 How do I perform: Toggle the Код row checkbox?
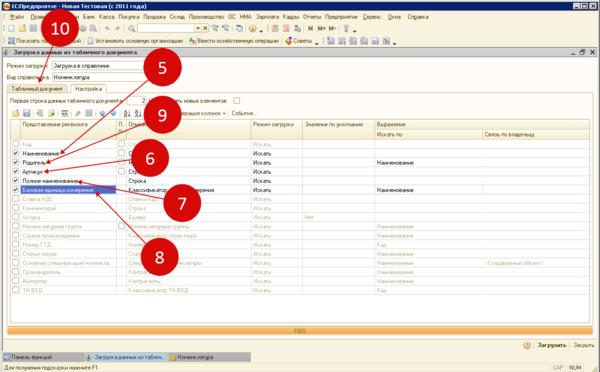[x=15, y=144]
